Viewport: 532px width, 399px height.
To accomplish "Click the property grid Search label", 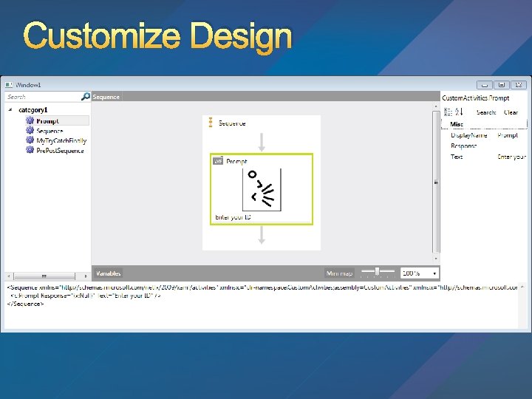I will 486,112.
